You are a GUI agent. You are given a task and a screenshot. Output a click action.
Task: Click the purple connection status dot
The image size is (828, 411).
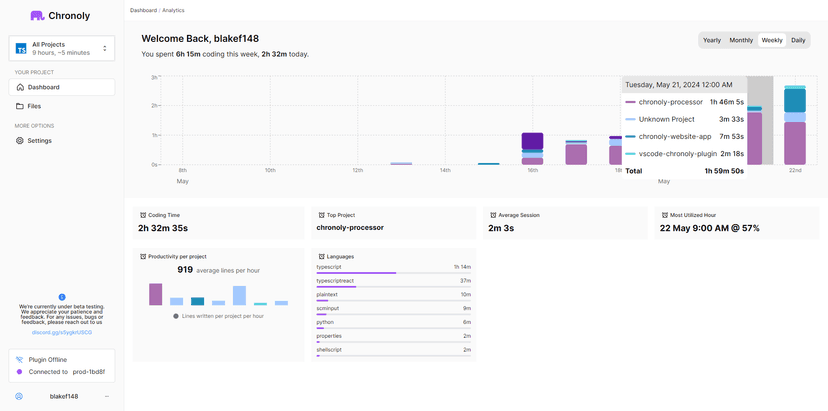(x=20, y=372)
